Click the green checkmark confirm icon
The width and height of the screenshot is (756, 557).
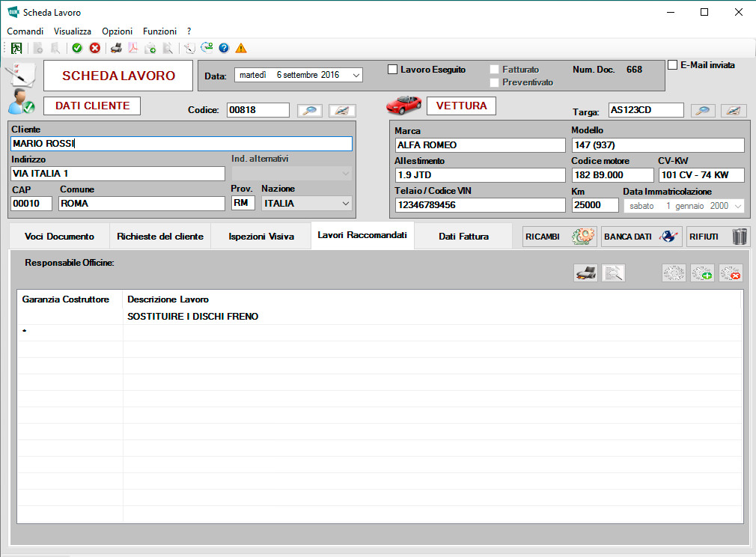pos(77,48)
